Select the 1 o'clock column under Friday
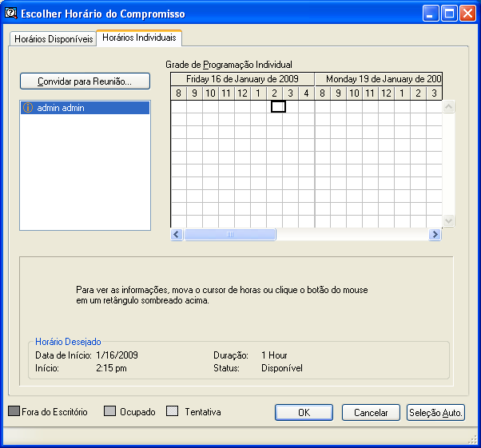This screenshot has width=481, height=448. tap(258, 93)
